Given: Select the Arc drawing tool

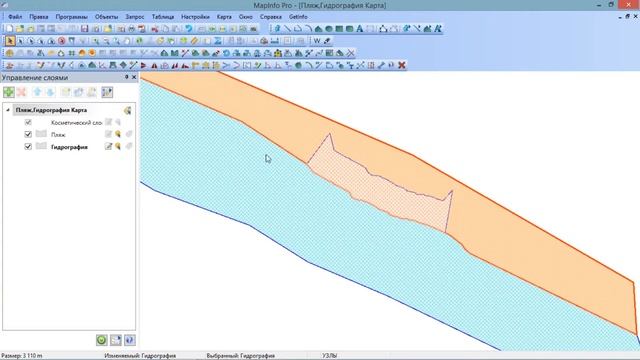Looking at the screenshot, I should point(309,29).
